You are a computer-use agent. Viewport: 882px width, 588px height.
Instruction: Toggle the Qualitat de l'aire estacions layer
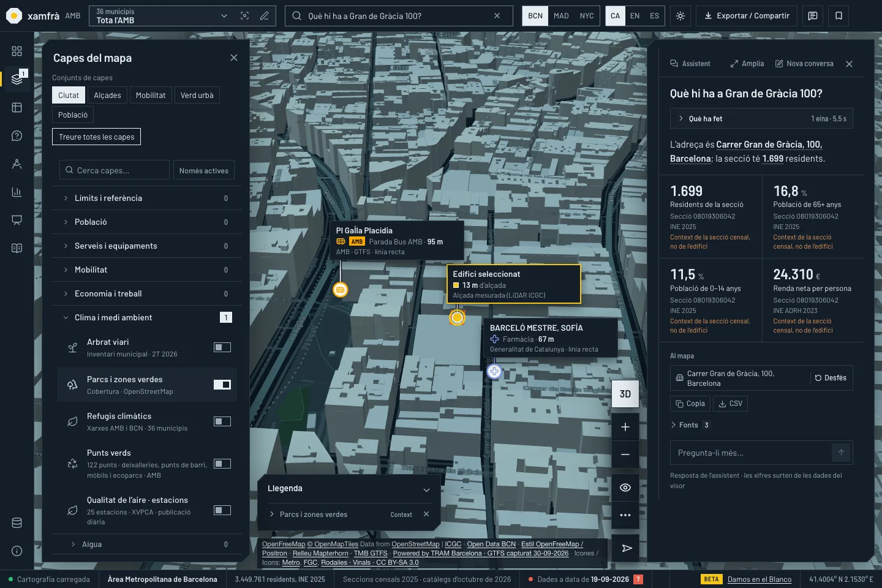[222, 510]
